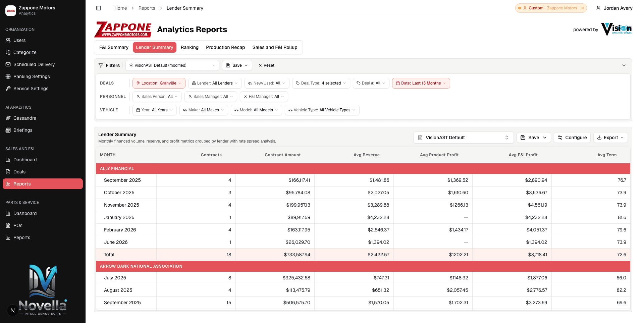Sort by the Avg Reserve column
Screen dimensions: 644x323
366,155
